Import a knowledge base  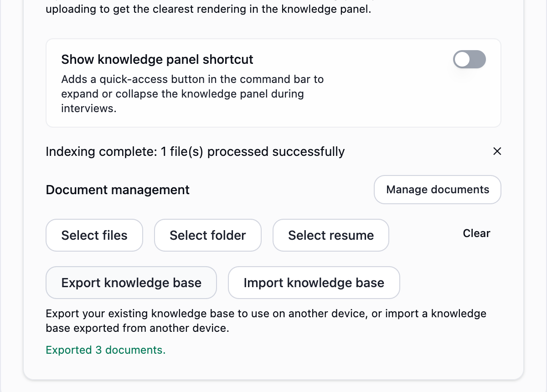314,283
